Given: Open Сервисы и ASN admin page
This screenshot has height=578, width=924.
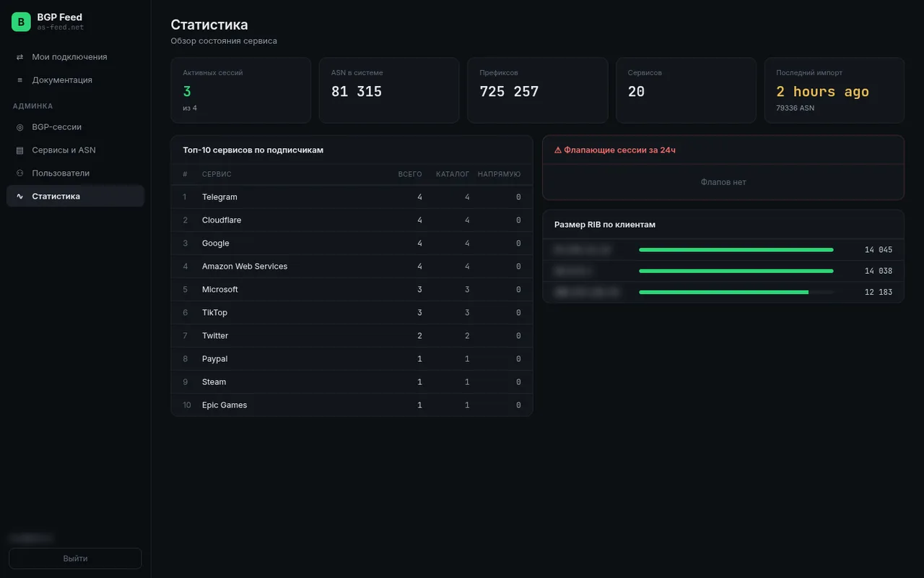Looking at the screenshot, I should pyautogui.click(x=75, y=150).
